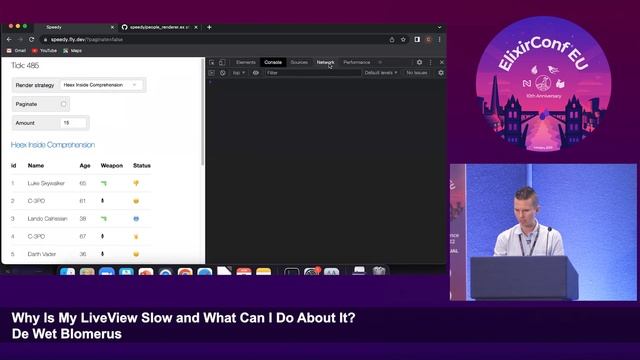Screen dimensions: 640x360
Task: Open Finder in the Dock
Action: tap(67, 272)
